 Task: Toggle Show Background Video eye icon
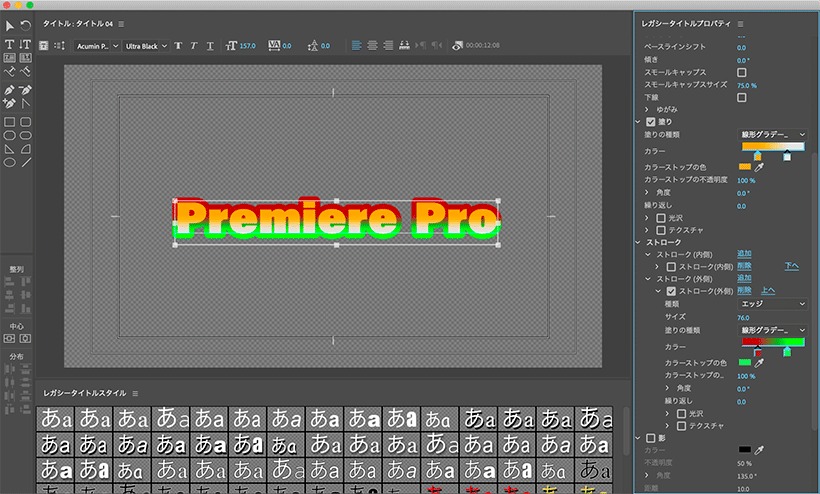click(x=457, y=45)
